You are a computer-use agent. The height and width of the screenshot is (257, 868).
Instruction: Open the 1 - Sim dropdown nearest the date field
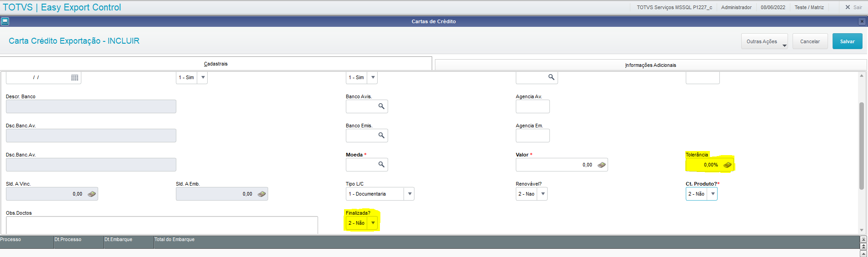click(x=203, y=77)
